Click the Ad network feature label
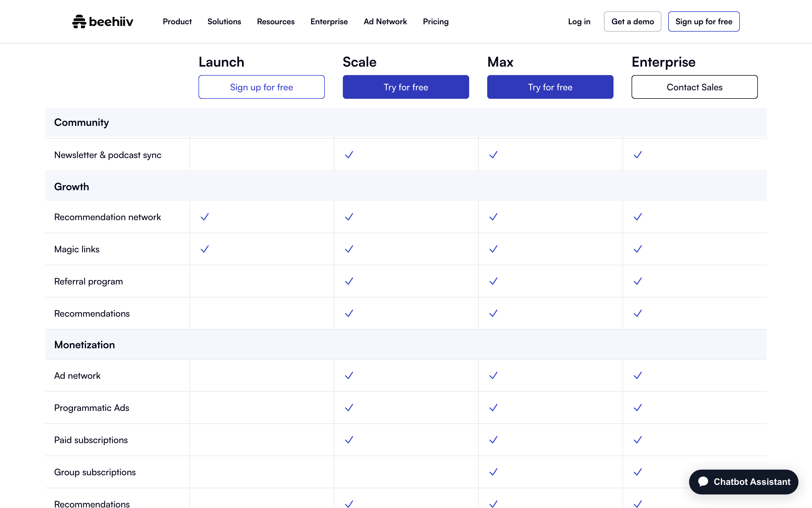 point(77,376)
